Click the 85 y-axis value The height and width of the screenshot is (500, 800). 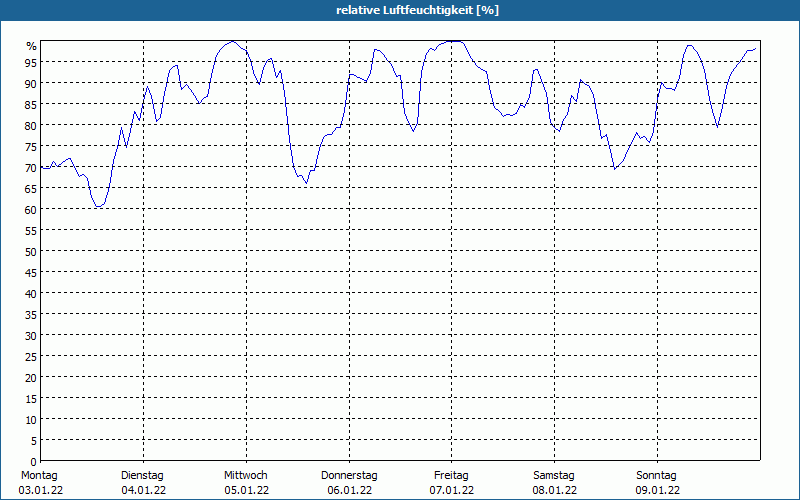(x=31, y=105)
